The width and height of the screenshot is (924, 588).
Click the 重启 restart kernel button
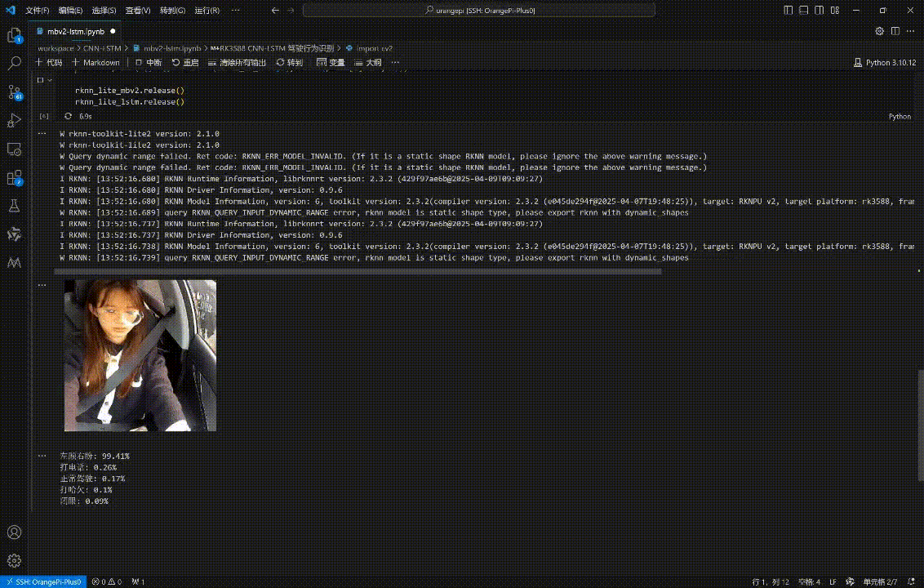pyautogui.click(x=185, y=62)
